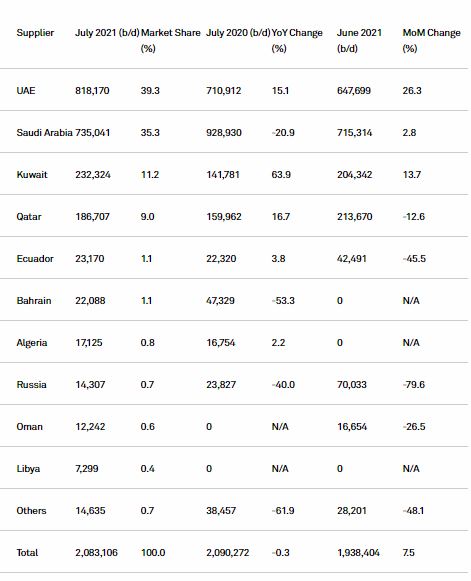Click Kuwait's July 2021 value 232,324
Image resolution: width=471 pixels, height=581 pixels.
[x=93, y=175]
